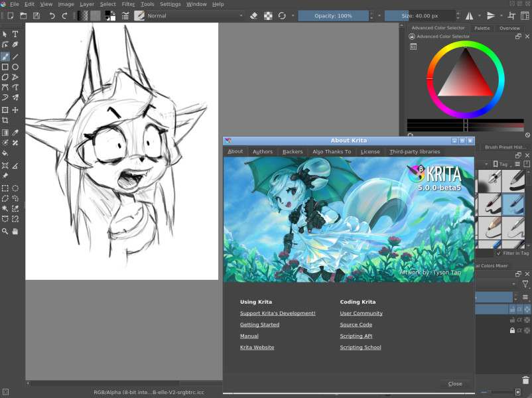Select the Pan hand tool
The height and width of the screenshot is (398, 532).
click(x=15, y=232)
